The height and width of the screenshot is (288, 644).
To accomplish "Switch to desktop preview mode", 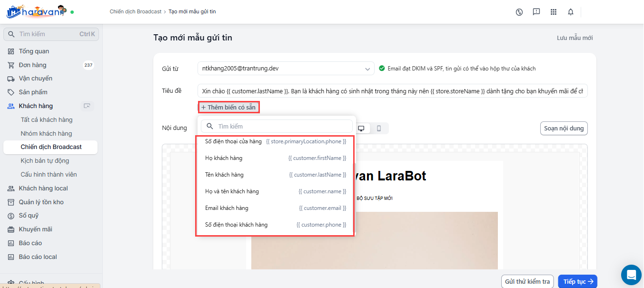I will tap(361, 129).
